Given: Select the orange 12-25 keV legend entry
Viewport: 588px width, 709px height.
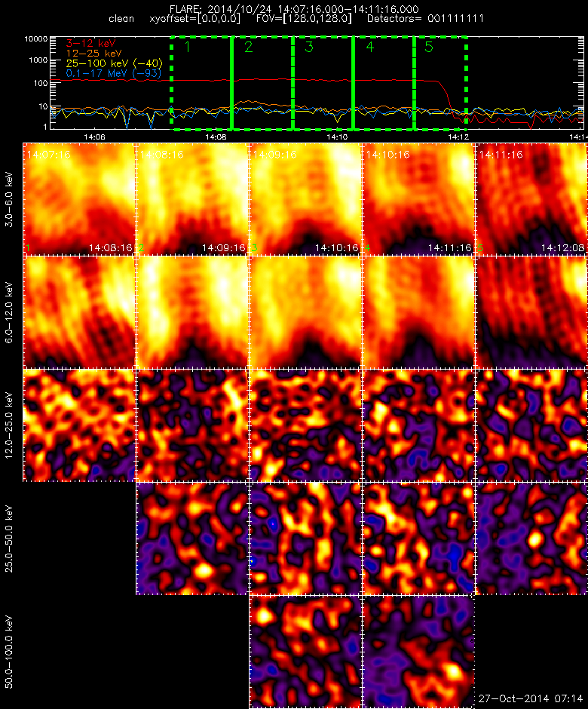Looking at the screenshot, I should click(x=94, y=54).
